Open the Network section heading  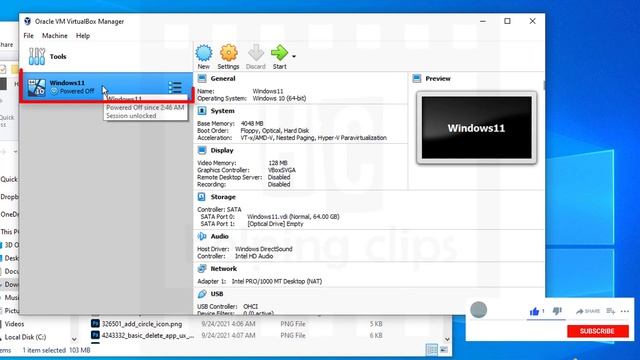(224, 269)
